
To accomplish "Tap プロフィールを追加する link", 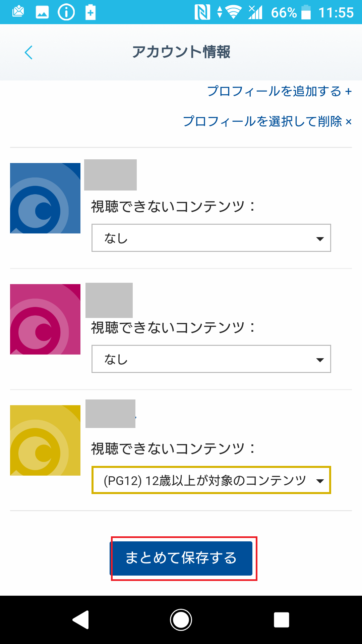I will 279,91.
